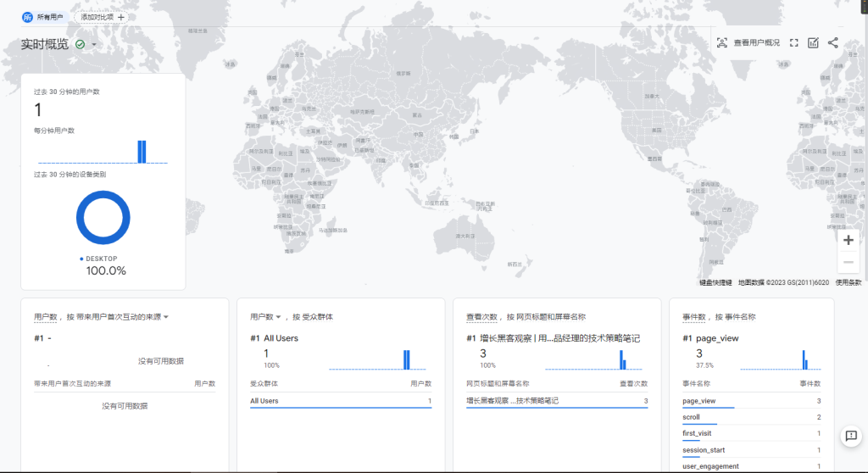Open the customize report pencil icon
Viewport: 868px width, 473px height.
[814, 43]
